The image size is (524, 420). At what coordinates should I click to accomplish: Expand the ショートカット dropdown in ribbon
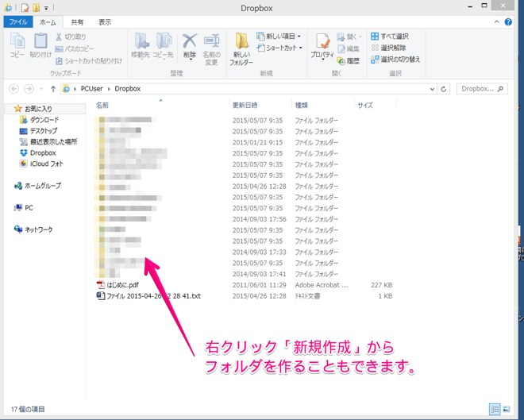tap(279, 48)
